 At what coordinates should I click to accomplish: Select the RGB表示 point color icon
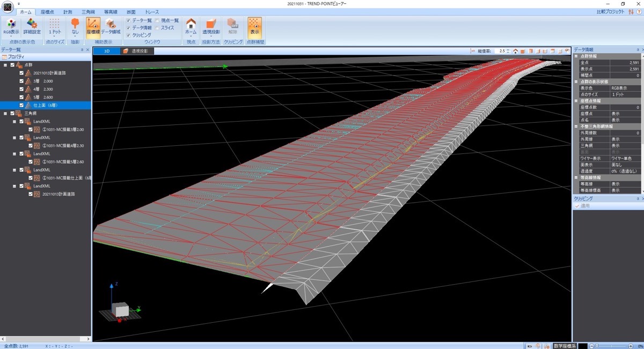[10, 24]
